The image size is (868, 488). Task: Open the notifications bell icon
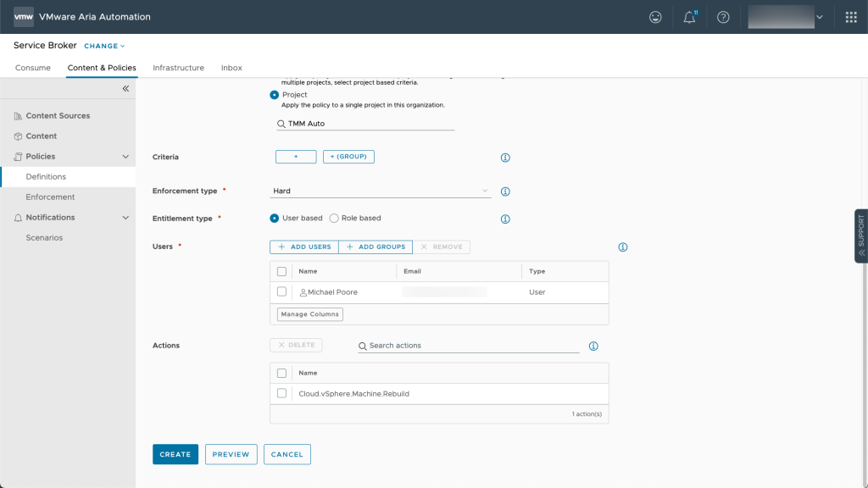[x=689, y=17]
